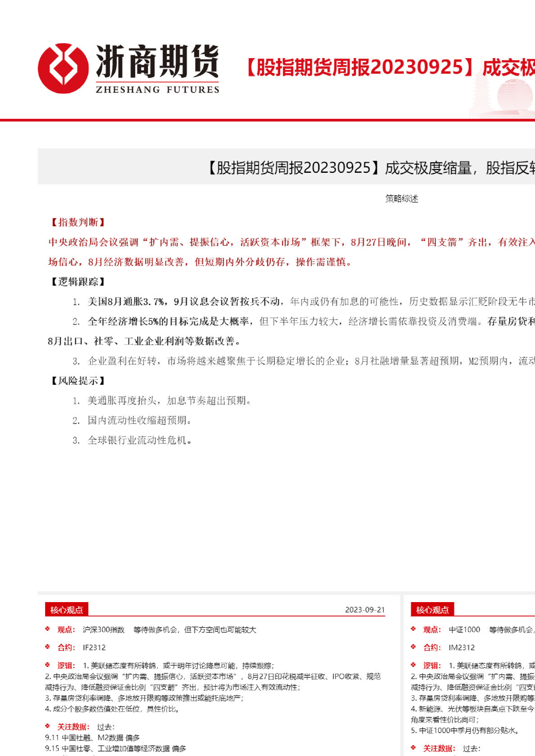535x756 pixels.
Task: Click the IM2312 contract code
Action: tap(462, 648)
